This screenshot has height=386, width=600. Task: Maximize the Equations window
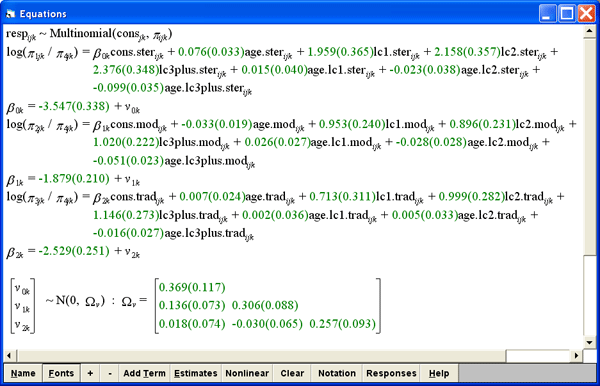(x=567, y=14)
